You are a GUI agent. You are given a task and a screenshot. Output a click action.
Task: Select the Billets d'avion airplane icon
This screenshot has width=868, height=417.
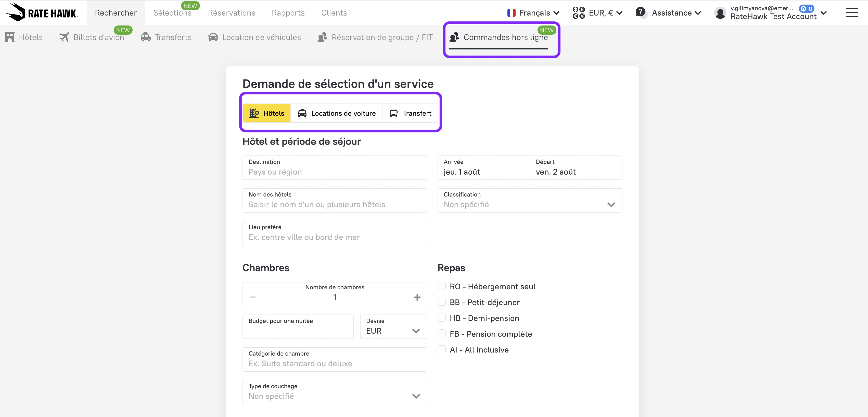(64, 37)
